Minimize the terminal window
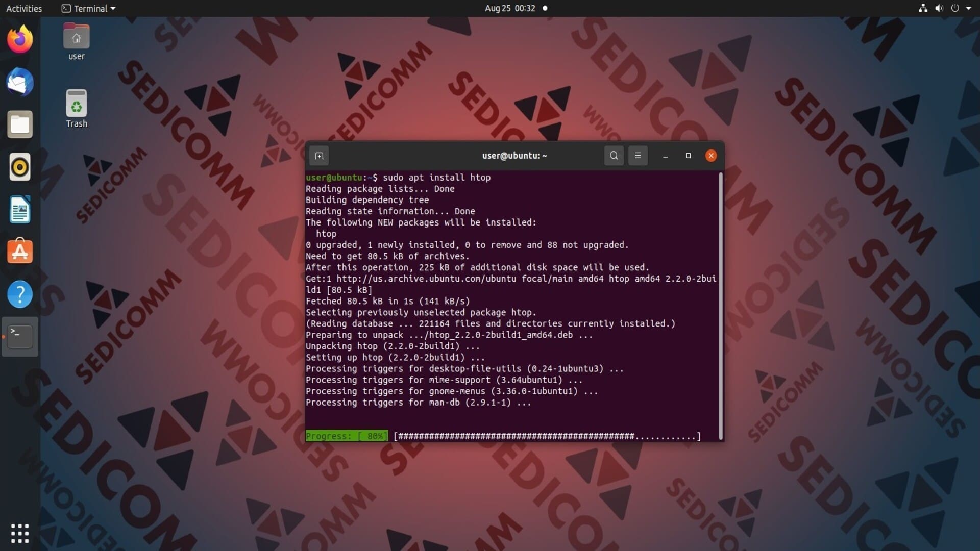Screen dimensions: 980x551 point(665,156)
